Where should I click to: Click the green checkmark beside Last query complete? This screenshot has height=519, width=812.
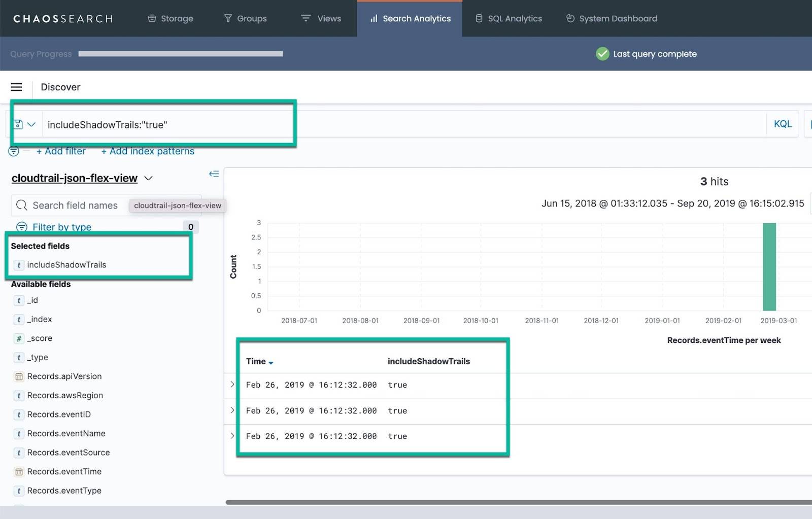pyautogui.click(x=602, y=53)
